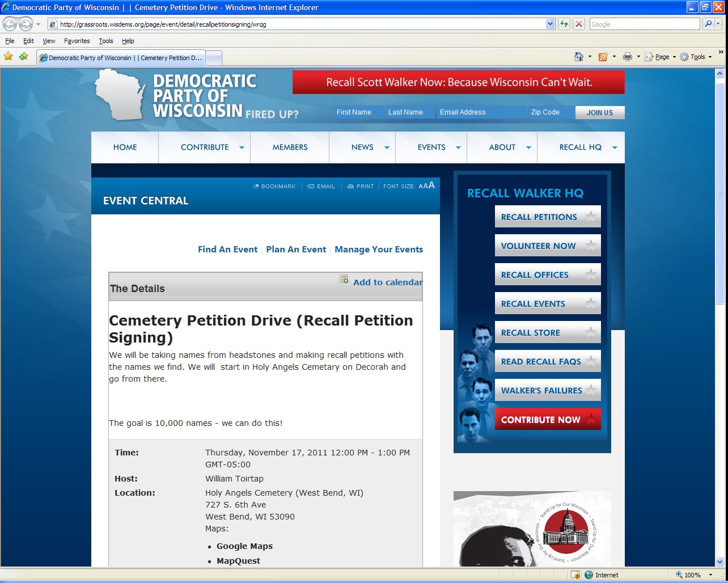Click the RECALL OFFICES sidebar button
Image resolution: width=728 pixels, height=583 pixels.
click(x=548, y=274)
